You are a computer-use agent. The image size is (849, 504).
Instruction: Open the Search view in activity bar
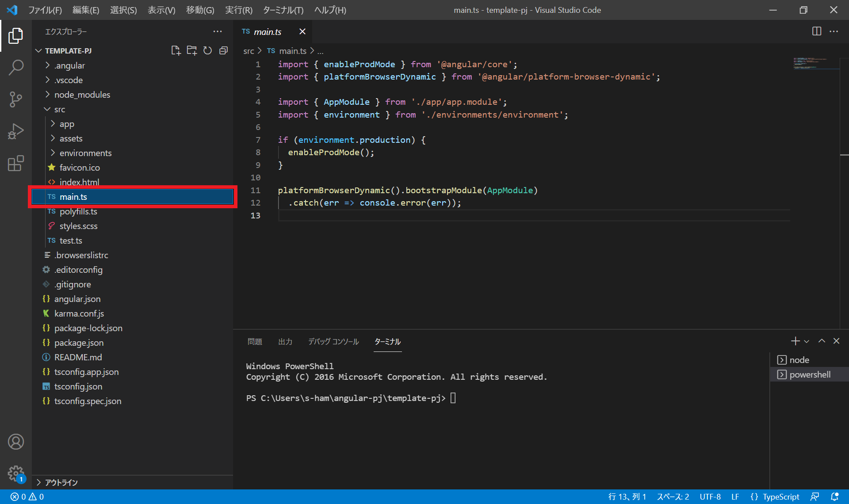(16, 68)
